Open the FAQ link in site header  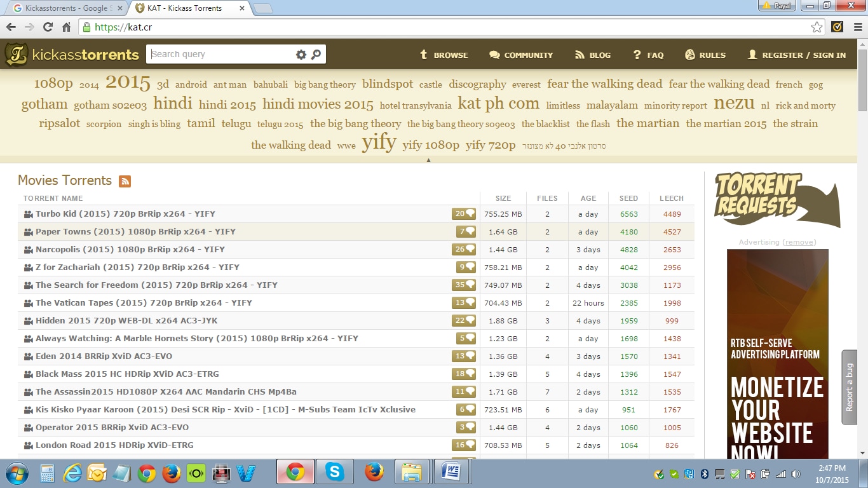(x=648, y=55)
